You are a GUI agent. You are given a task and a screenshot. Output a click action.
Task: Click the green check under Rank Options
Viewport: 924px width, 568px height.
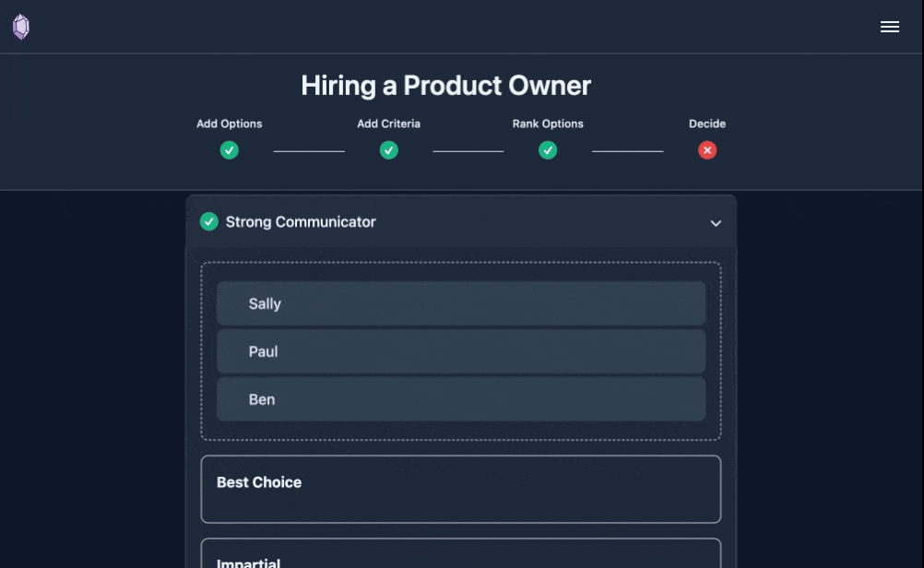click(x=548, y=150)
